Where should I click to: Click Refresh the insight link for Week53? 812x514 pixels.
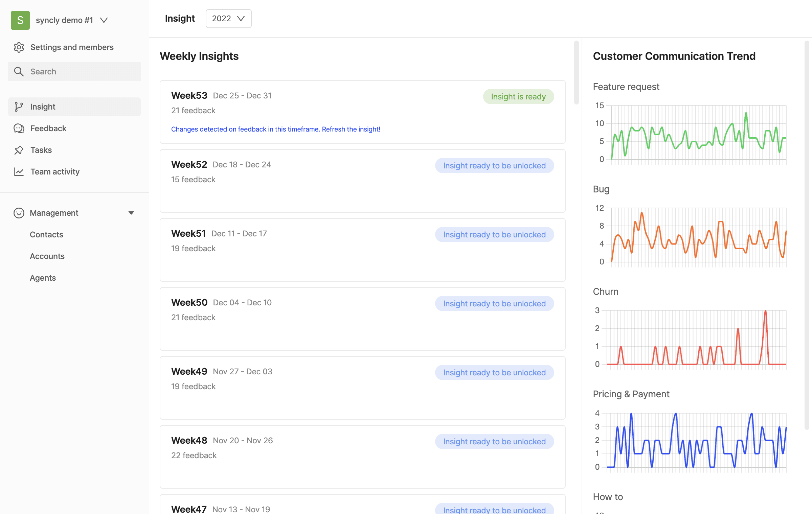(x=351, y=128)
